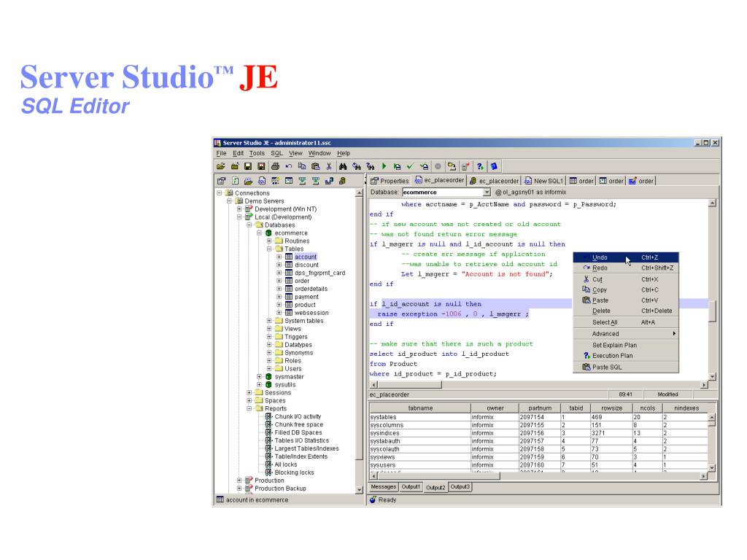Click the Find and Replace binoculars icon

point(356,167)
